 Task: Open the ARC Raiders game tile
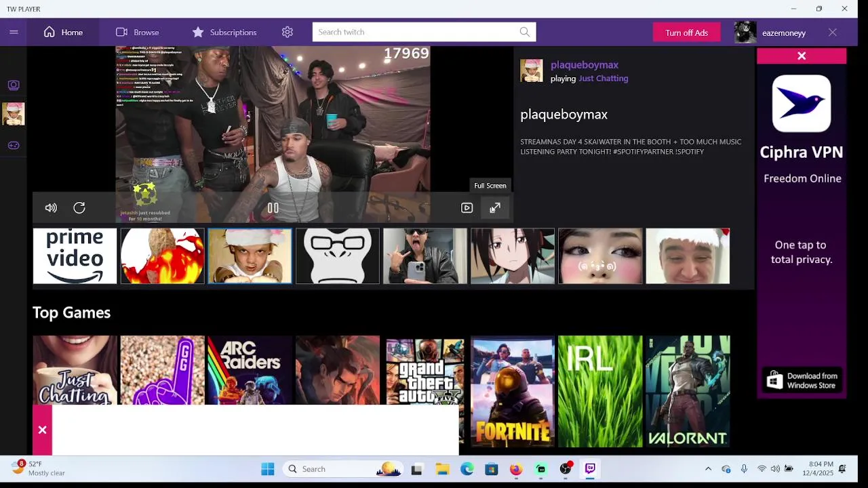click(x=250, y=369)
